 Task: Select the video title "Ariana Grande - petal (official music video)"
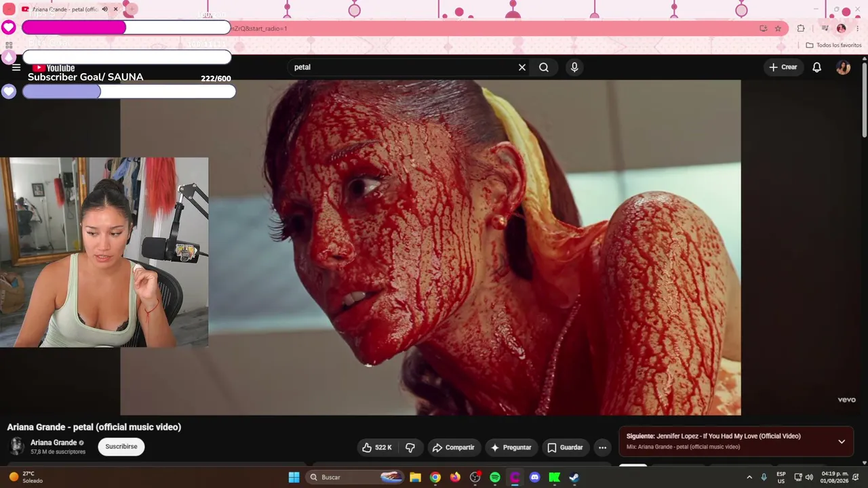94,427
